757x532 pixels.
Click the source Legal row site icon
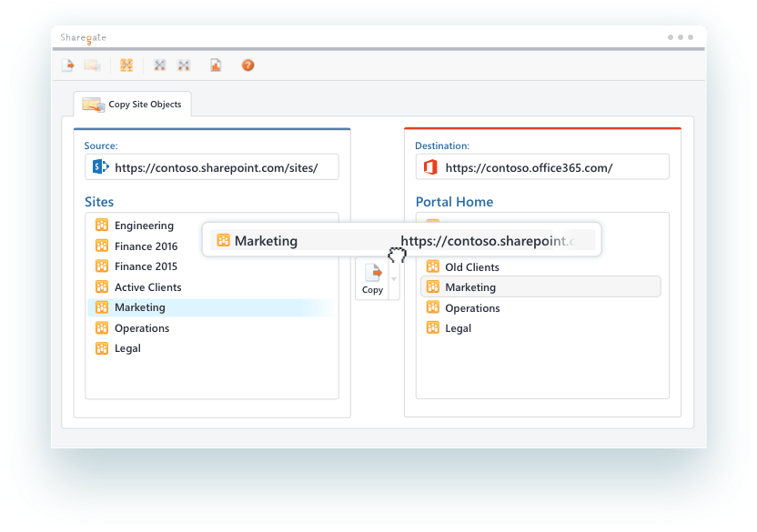[x=102, y=348]
